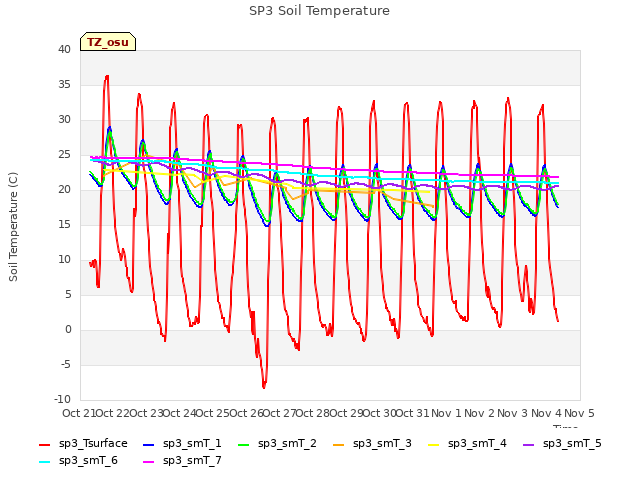Click the 25 y-axis tick label
Image resolution: width=640 pixels, height=480 pixels.
coord(64,155)
